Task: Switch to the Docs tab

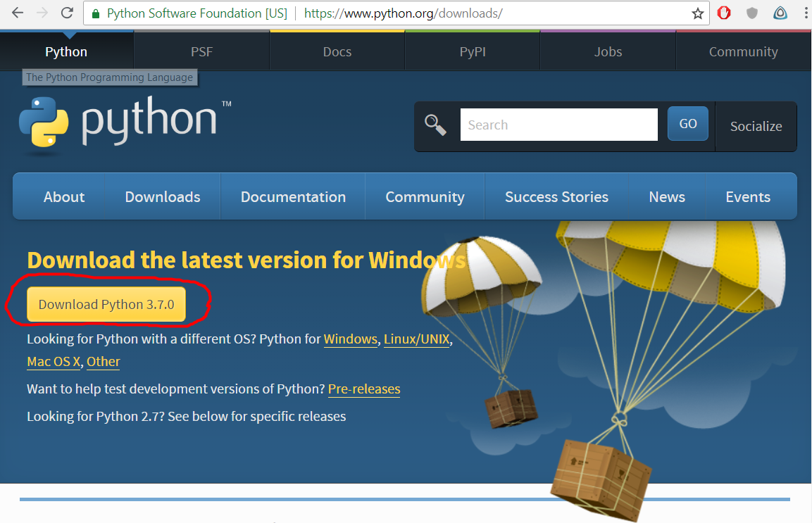Action: tap(337, 51)
